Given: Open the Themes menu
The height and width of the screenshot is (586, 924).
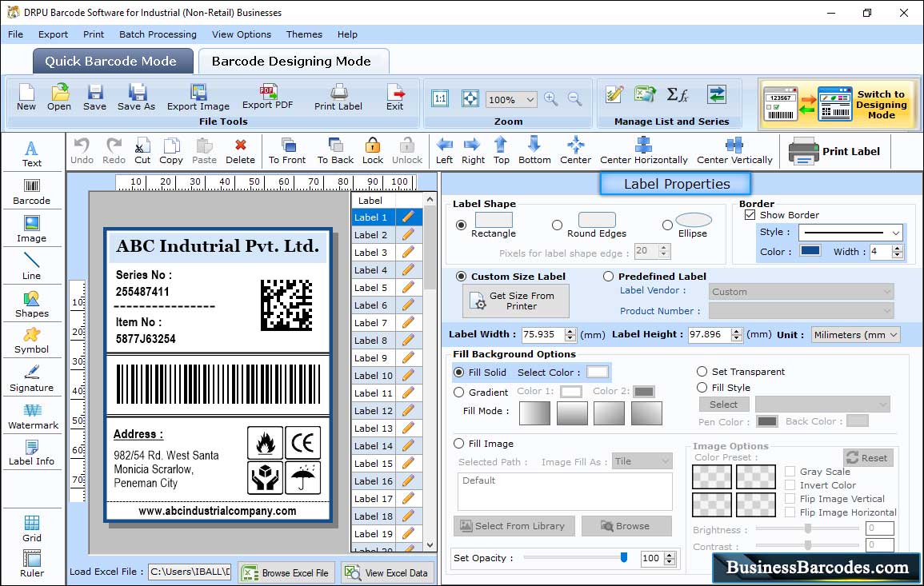Looking at the screenshot, I should (x=304, y=34).
